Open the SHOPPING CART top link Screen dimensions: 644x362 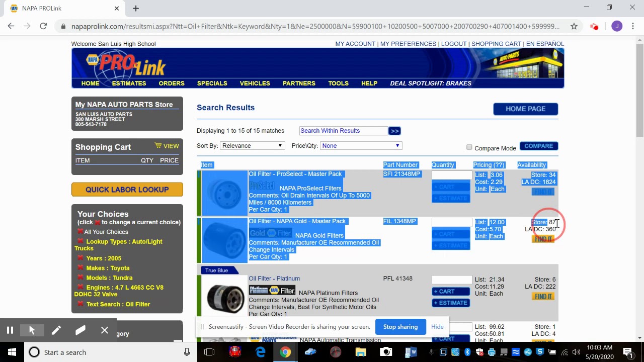point(496,44)
